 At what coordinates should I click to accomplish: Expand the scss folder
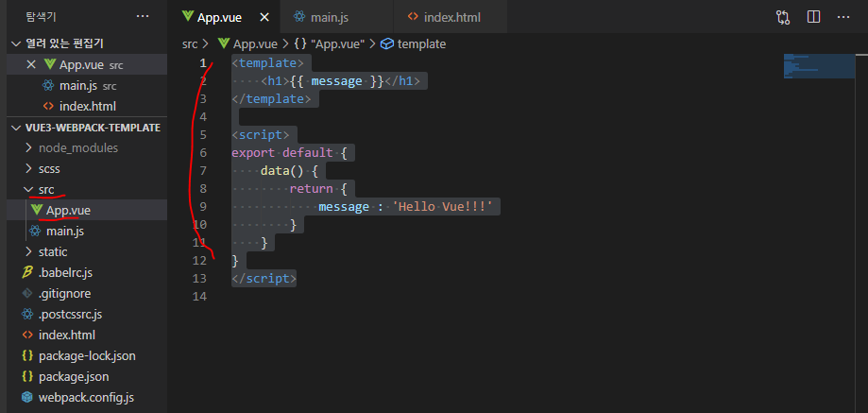click(x=87, y=168)
